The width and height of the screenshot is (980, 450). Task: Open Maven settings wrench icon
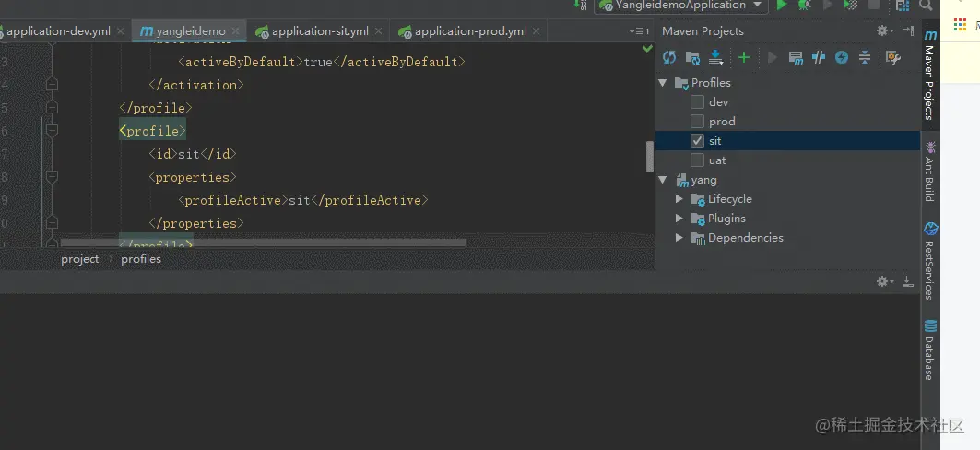[x=893, y=57]
